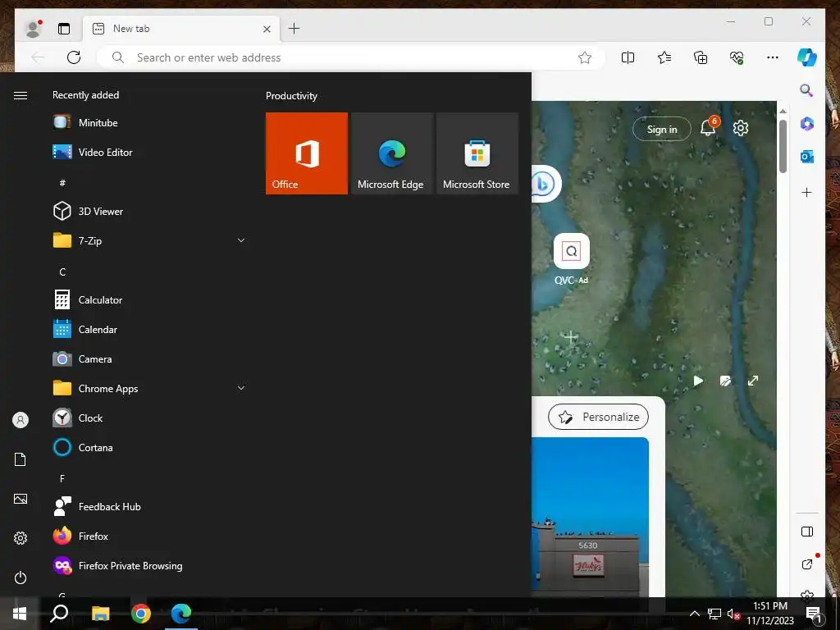Click the Windows Start button
This screenshot has height=630, width=840.
[20, 614]
